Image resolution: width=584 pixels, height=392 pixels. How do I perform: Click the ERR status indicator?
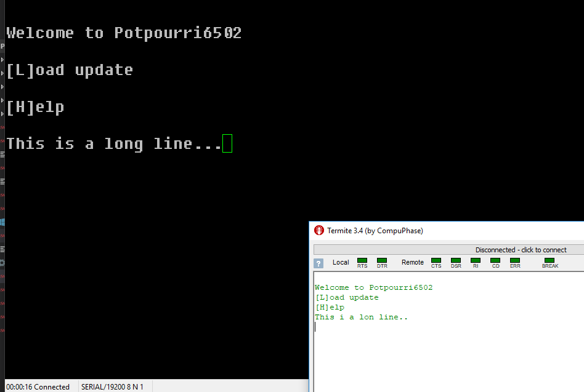[515, 260]
